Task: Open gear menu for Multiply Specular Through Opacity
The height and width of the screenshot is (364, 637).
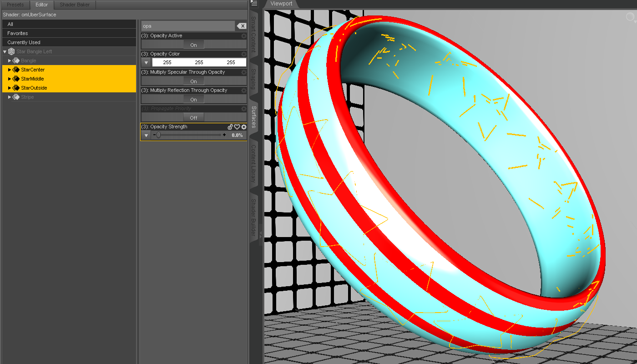Action: point(244,72)
